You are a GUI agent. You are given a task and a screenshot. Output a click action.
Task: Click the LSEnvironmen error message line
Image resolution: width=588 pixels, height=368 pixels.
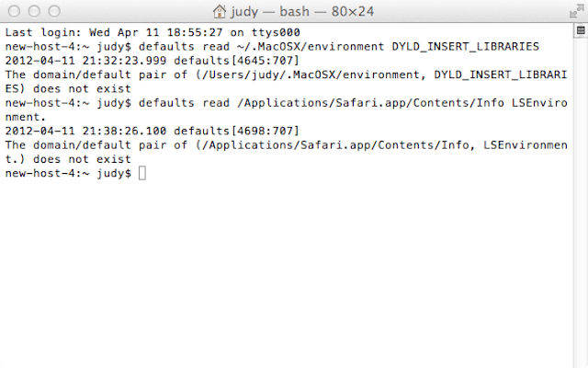pyautogui.click(x=286, y=145)
